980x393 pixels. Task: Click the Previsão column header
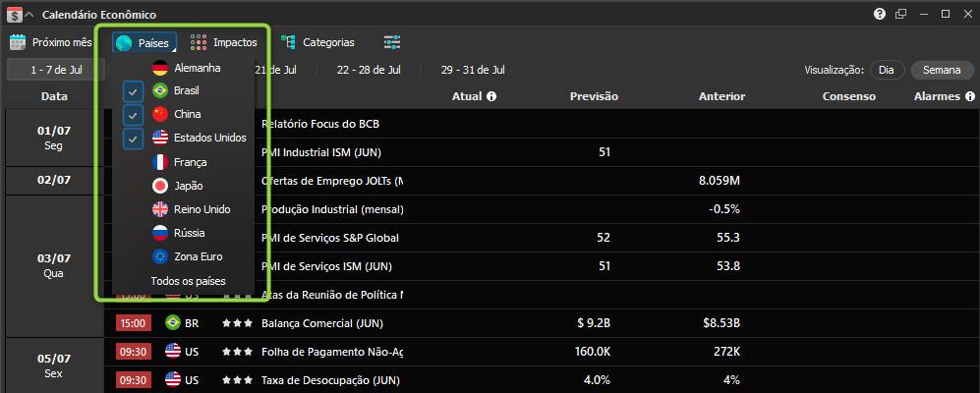point(594,97)
